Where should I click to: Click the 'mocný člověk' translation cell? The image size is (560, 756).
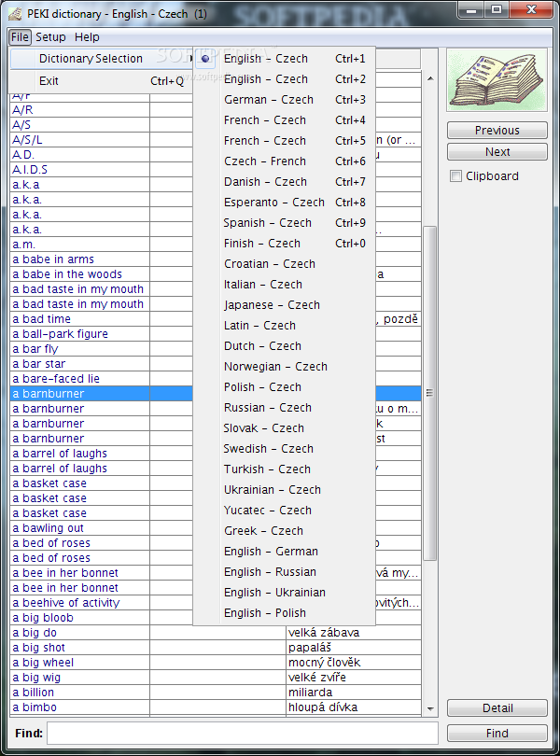354,663
